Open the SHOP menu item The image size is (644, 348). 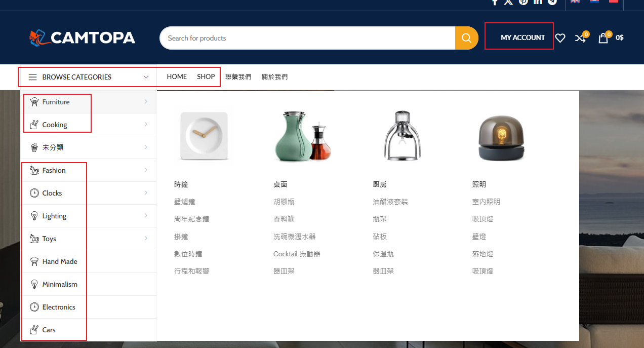[206, 77]
